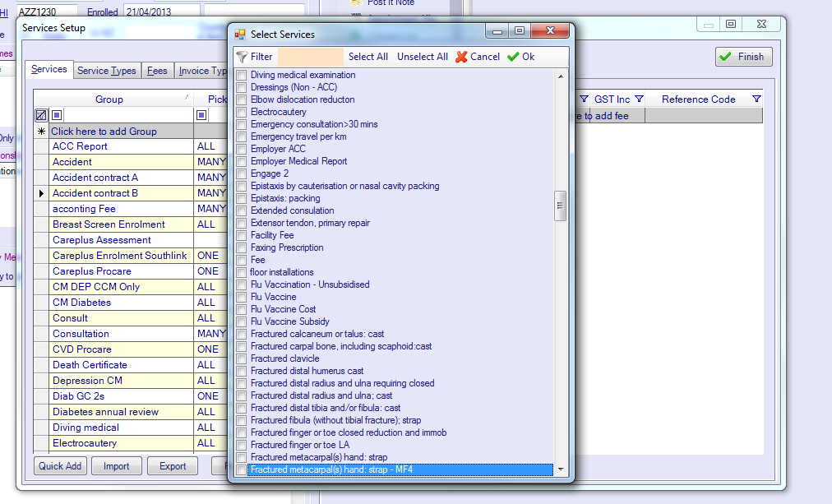832x504 pixels.
Task: Click the 'Faxing Prescription' list item
Action: (287, 247)
